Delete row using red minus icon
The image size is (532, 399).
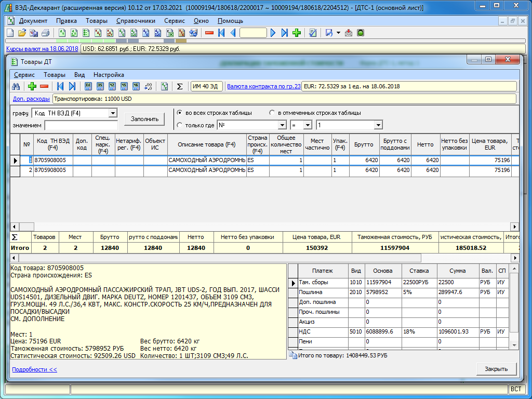(44, 86)
